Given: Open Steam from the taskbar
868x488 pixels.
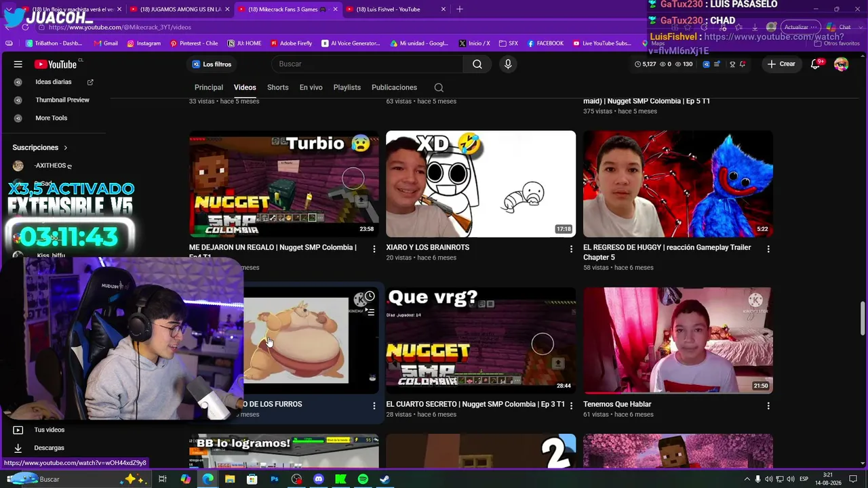Looking at the screenshot, I should [x=384, y=479].
